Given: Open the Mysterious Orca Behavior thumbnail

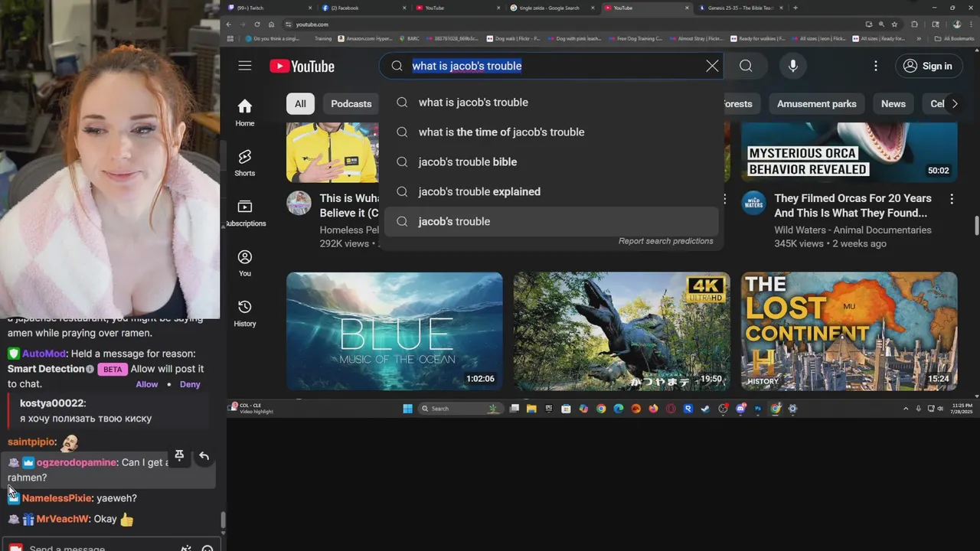Looking at the screenshot, I should pos(849,152).
